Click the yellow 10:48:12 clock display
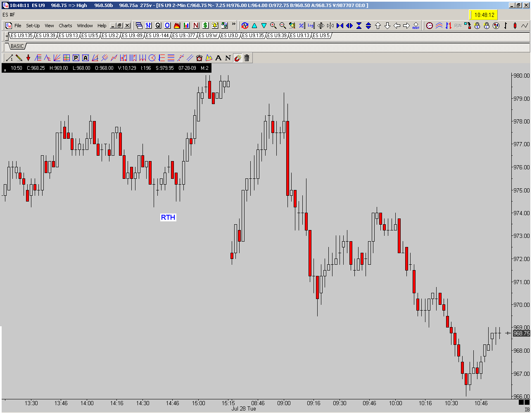The width and height of the screenshot is (532, 413). tap(484, 15)
